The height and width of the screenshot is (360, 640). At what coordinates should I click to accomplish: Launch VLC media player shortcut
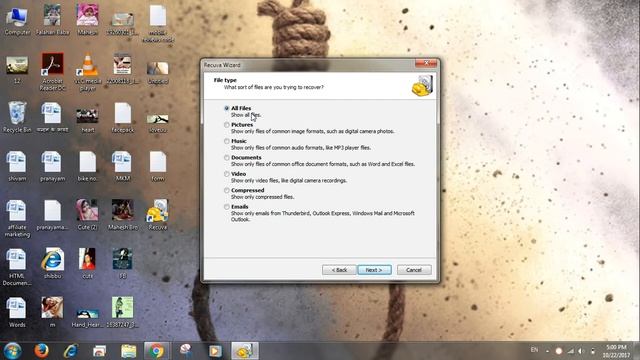coord(88,71)
